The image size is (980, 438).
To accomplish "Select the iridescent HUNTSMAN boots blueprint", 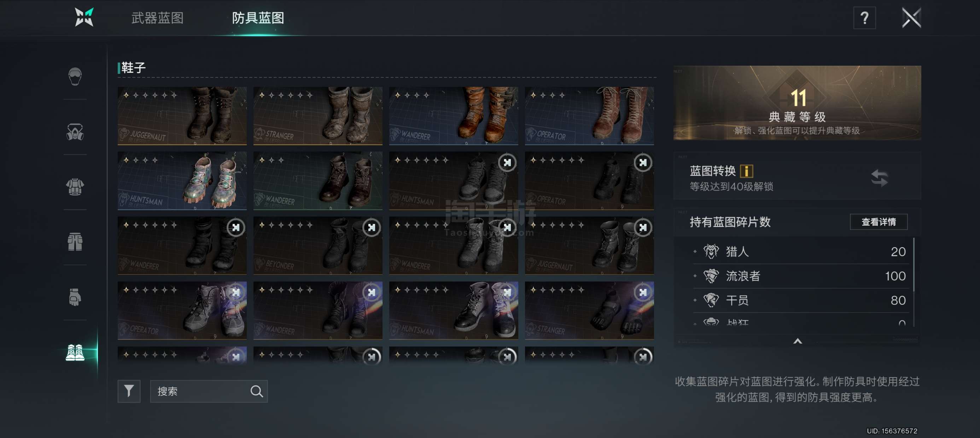I will [182, 181].
